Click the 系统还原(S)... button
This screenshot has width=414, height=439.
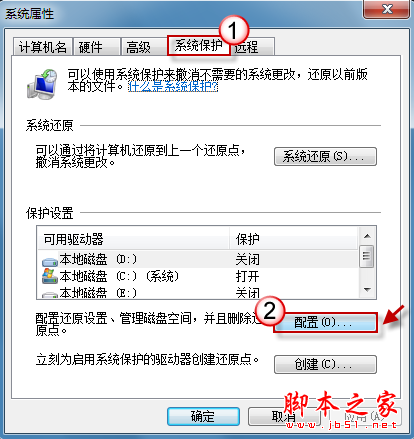tap(325, 156)
